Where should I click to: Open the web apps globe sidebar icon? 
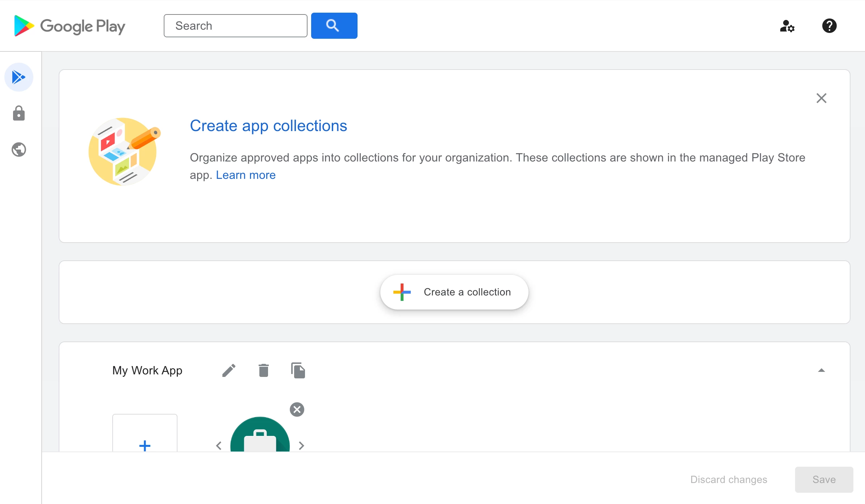(x=19, y=150)
